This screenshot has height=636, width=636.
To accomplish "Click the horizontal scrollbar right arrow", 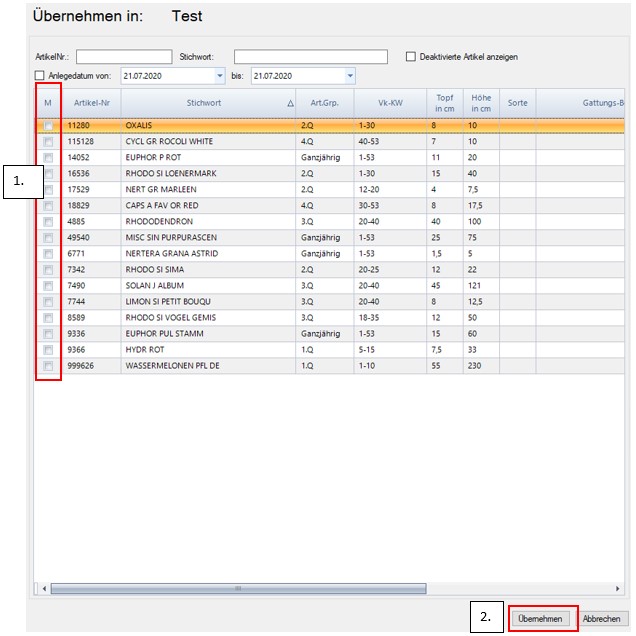I will (617, 589).
